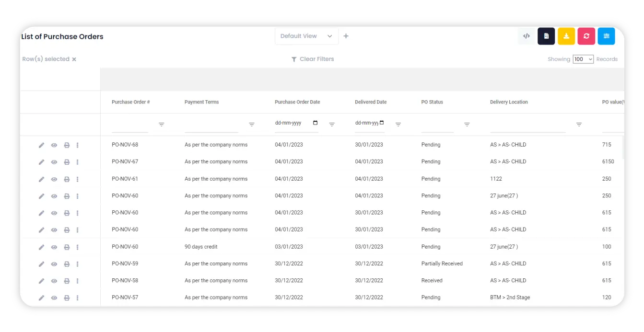Open column settings via blue sliders icon
Viewport: 644px width, 332px height.
pos(606,36)
